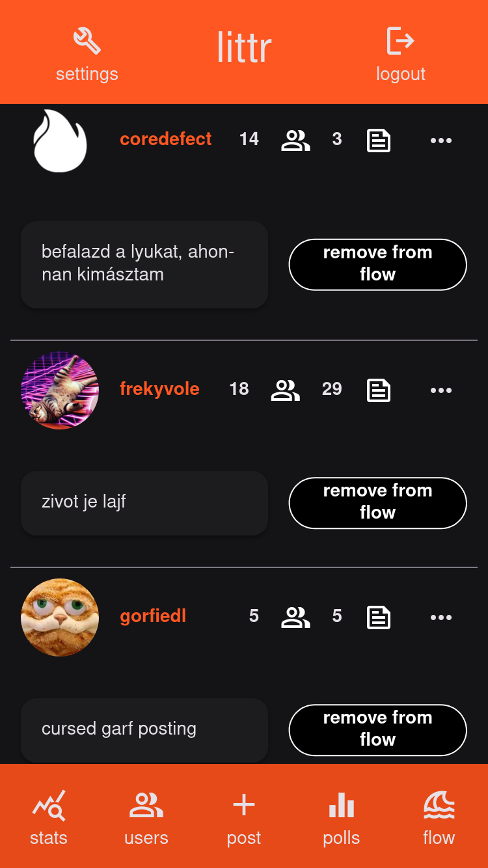Click coredefect's flame avatar

60,141
